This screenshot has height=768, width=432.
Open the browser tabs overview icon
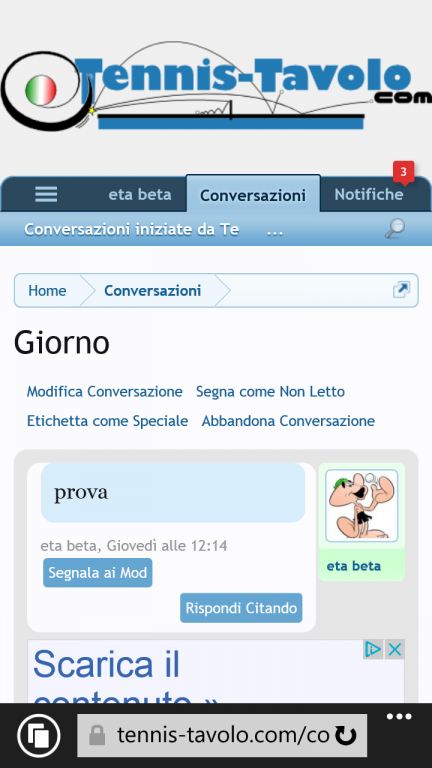click(39, 735)
